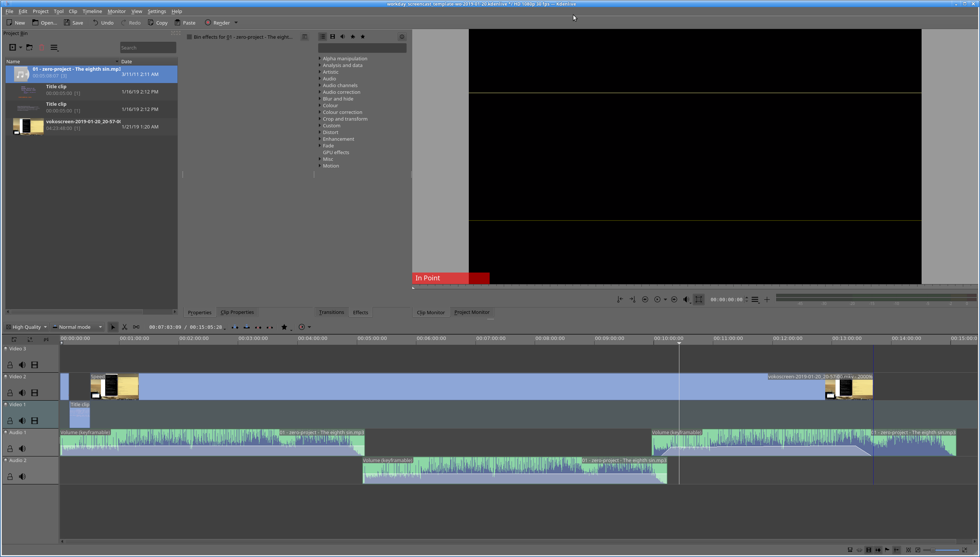Click set zone in-point monitor icon
The image size is (980, 557).
pyautogui.click(x=619, y=300)
